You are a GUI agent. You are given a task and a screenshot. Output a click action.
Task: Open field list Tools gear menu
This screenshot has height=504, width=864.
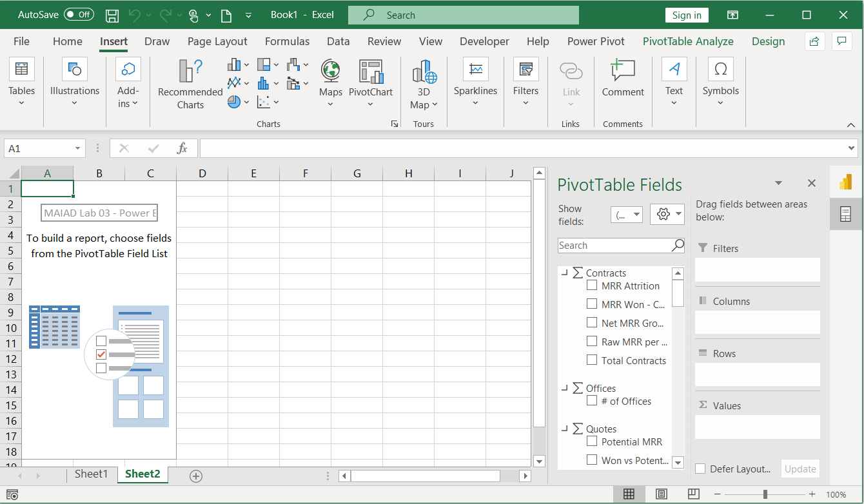pyautogui.click(x=667, y=215)
